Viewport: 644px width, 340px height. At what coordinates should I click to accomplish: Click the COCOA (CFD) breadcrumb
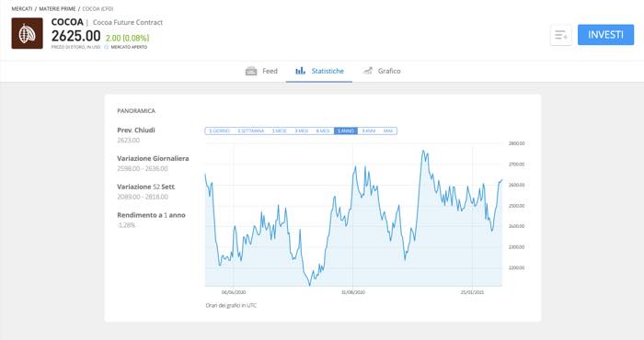[x=98, y=8]
